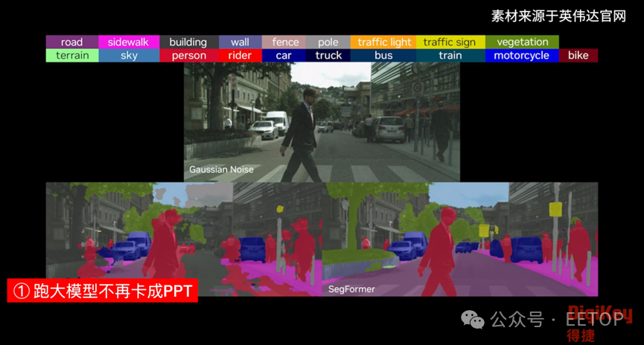Select the wall legend label
This screenshot has height=345, width=644.
(240, 42)
